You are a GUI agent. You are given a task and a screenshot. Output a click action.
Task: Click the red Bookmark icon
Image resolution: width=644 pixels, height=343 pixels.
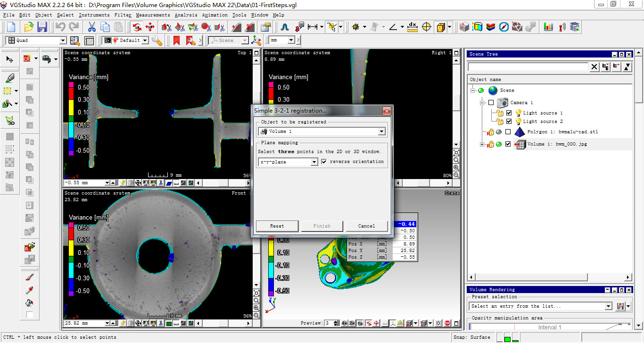click(177, 41)
